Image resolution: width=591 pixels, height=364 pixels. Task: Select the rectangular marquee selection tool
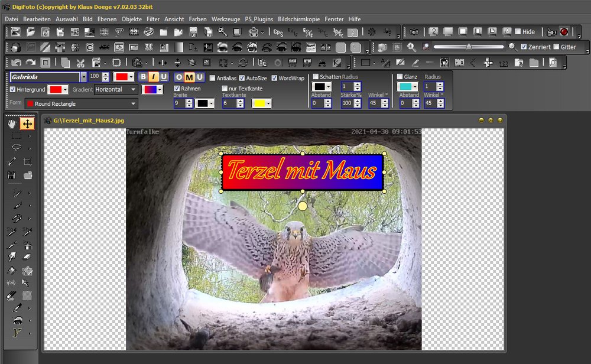coord(17,135)
